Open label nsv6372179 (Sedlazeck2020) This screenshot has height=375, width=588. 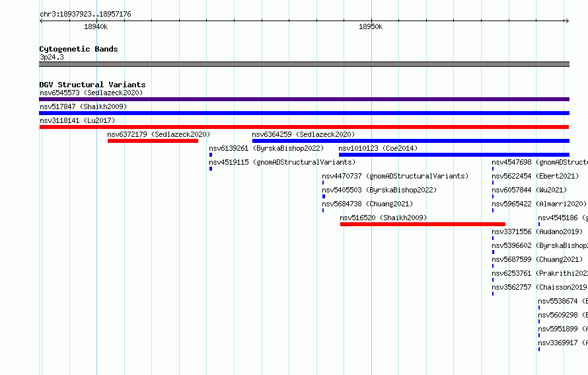pyautogui.click(x=159, y=134)
